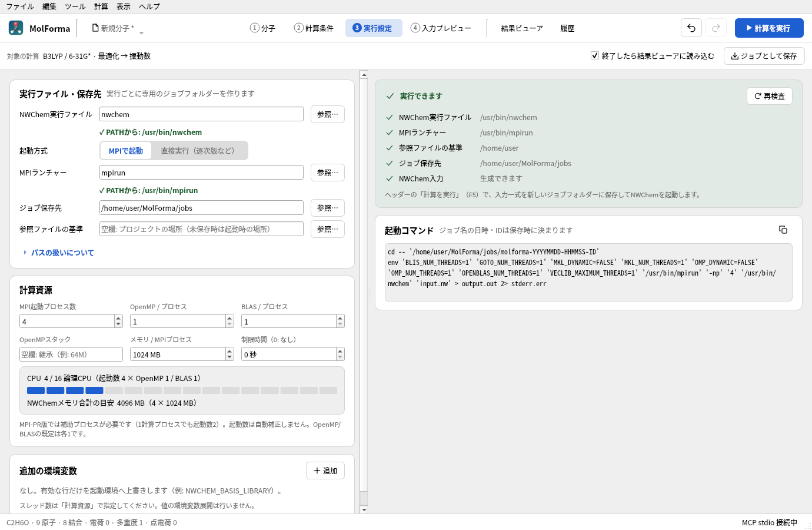Image resolution: width=812 pixels, height=530 pixels.
Task: Increase MPI起動プロセス数 with up arrow
Action: click(x=118, y=318)
